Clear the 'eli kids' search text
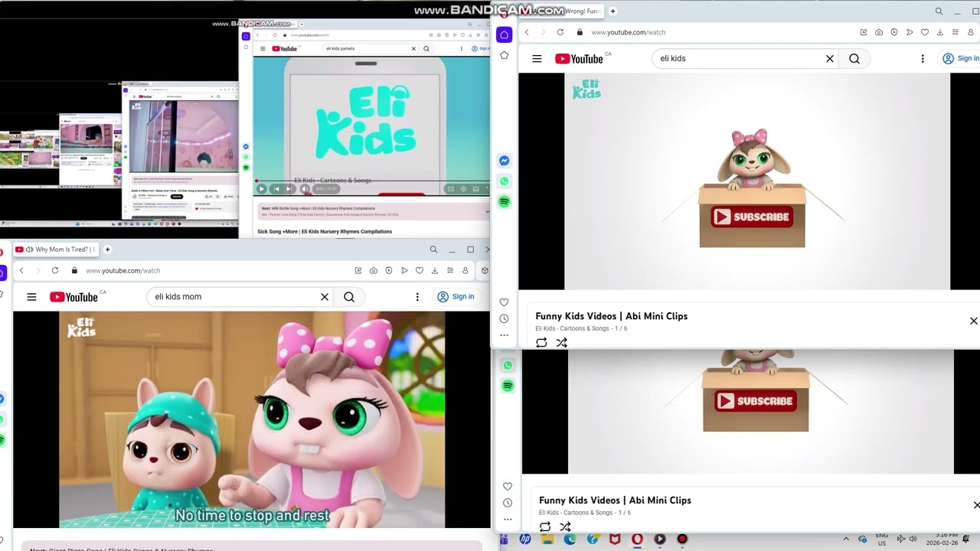The height and width of the screenshot is (551, 980). [x=830, y=58]
